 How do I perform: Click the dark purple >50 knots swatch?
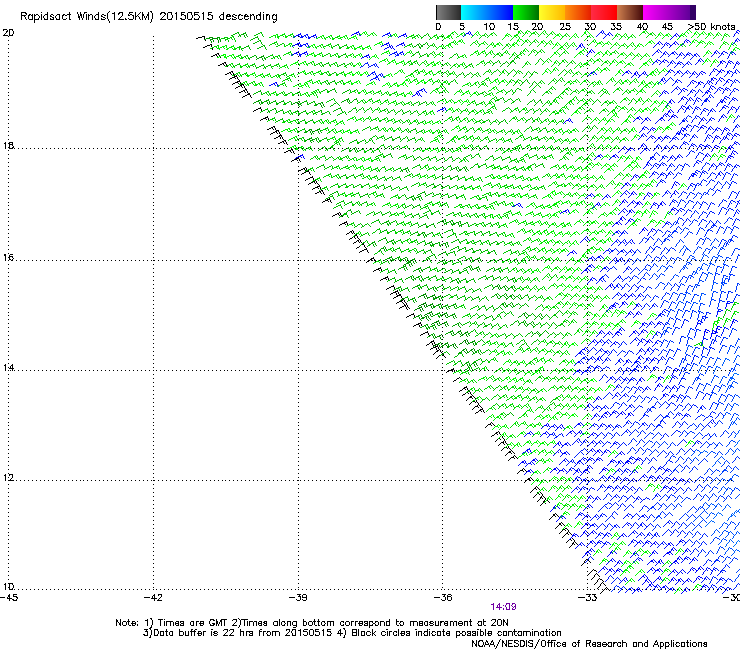pos(693,12)
